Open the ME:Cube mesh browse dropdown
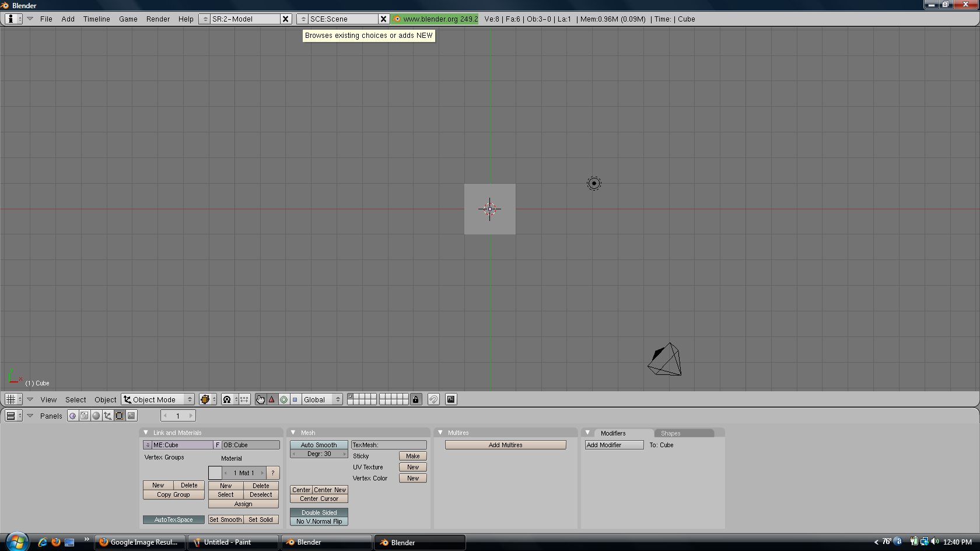The image size is (980, 551). pos(148,445)
